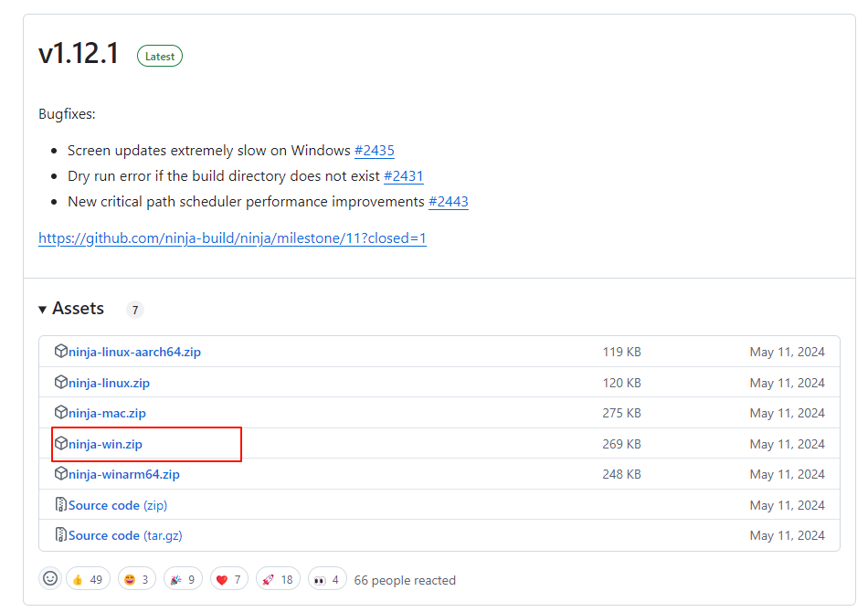Collapse the Assets section triangle
The height and width of the screenshot is (612, 868).
[x=43, y=310]
